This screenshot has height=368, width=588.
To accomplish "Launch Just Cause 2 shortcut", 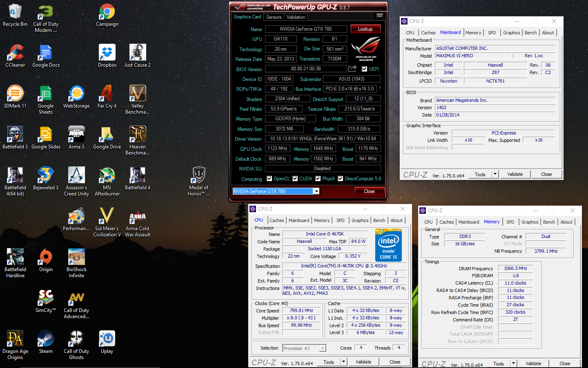I will click(138, 56).
